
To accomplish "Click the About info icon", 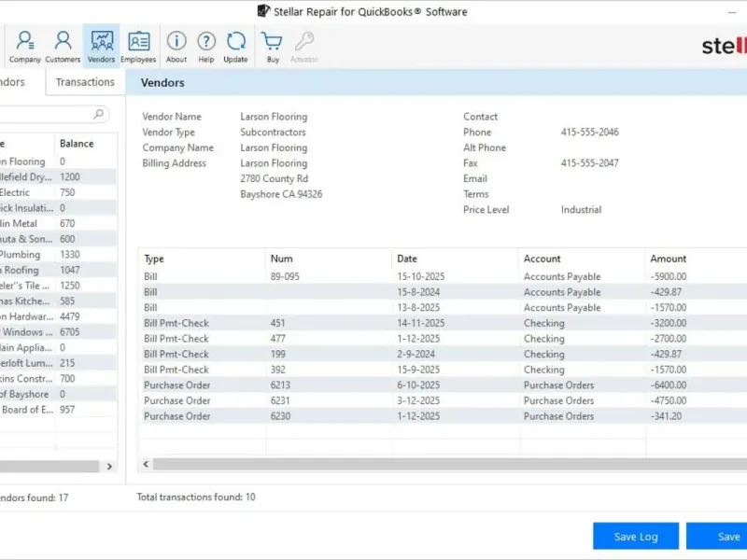I will point(176,47).
